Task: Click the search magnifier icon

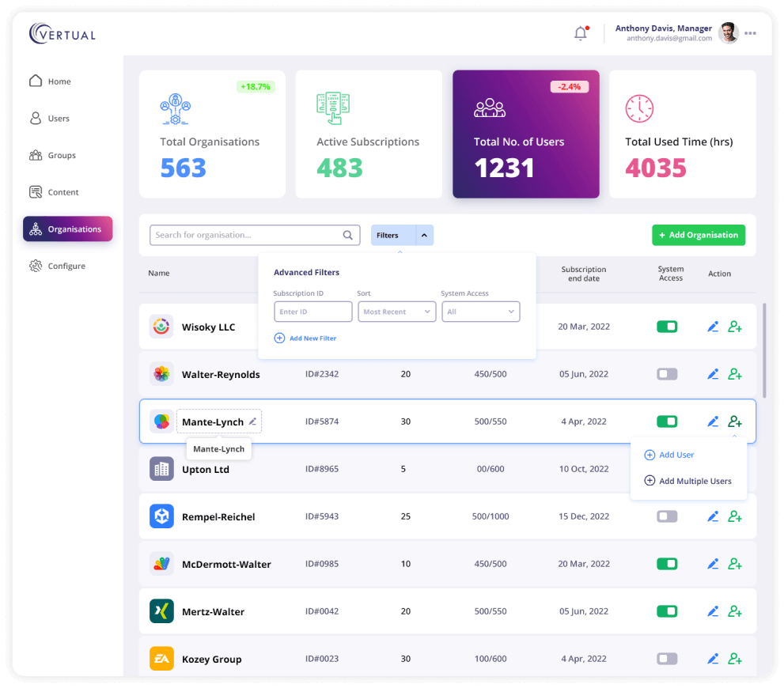Action: coord(347,235)
